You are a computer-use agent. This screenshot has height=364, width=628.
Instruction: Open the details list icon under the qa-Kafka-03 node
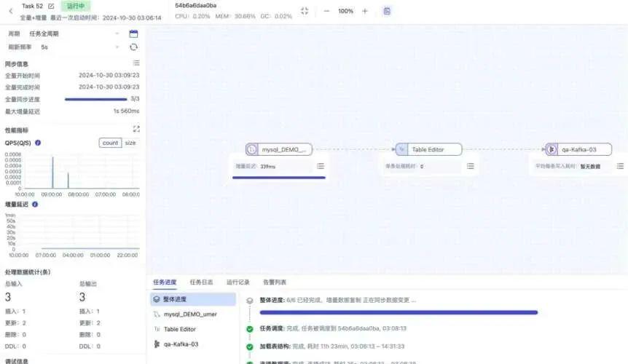click(x=620, y=166)
